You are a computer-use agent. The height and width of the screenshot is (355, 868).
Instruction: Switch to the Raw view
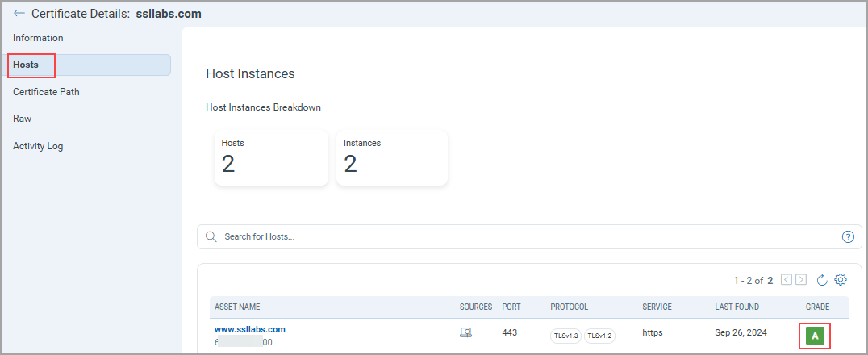(22, 119)
